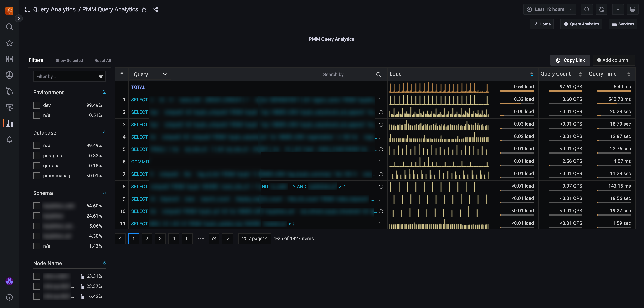Open node dashboard chart icon at 23.37%

click(x=81, y=287)
